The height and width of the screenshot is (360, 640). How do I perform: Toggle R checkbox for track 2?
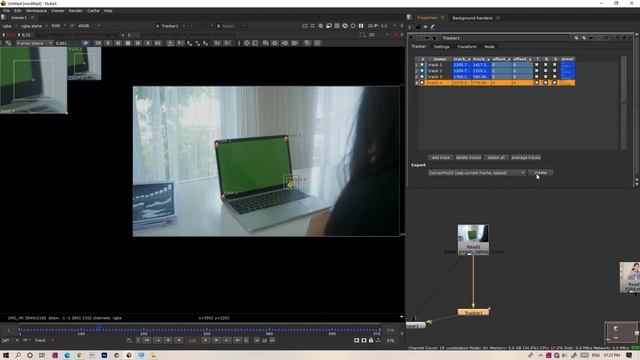pyautogui.click(x=546, y=71)
